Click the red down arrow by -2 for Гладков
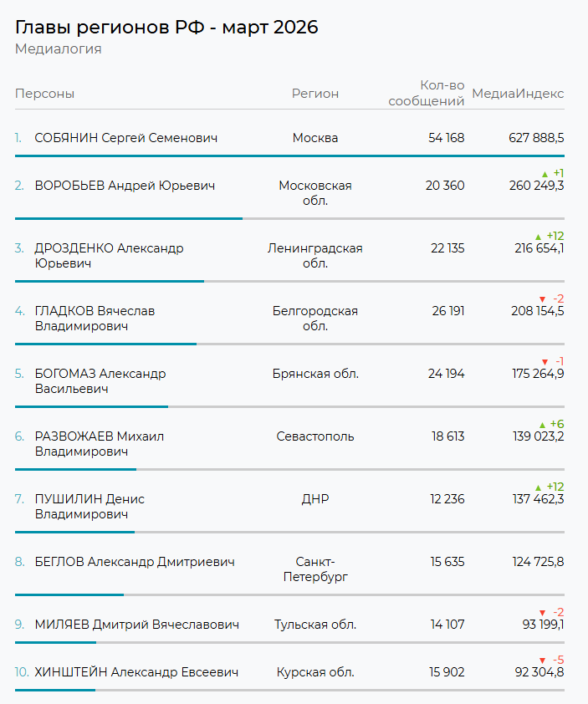588x704 pixels. tap(542, 299)
